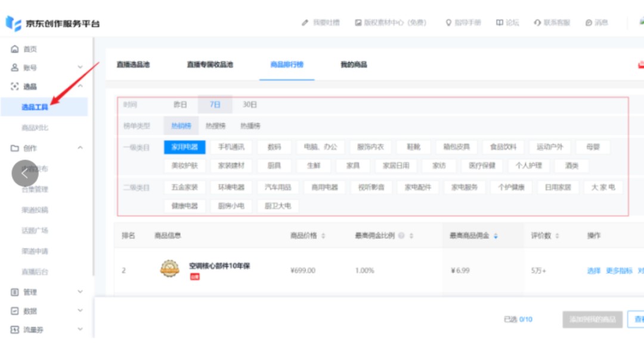This screenshot has height=343, width=644.
Task: Select the 30日 time range
Action: 249,105
